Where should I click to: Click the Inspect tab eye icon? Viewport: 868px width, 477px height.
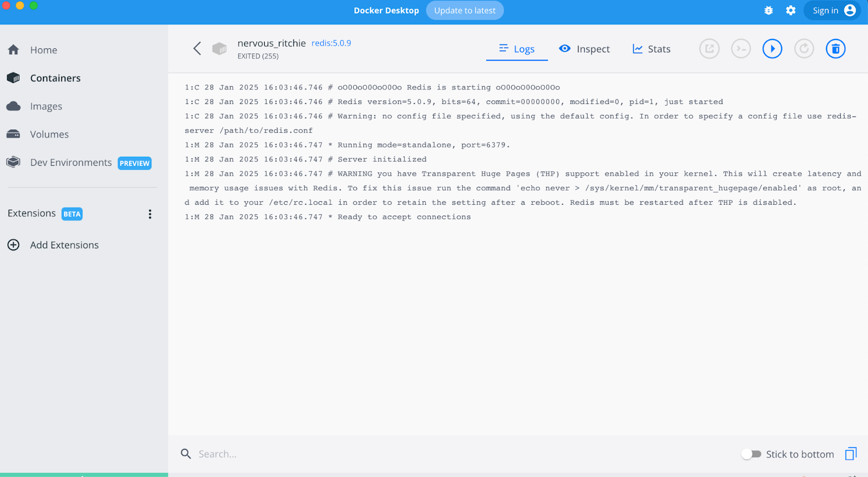(x=565, y=48)
